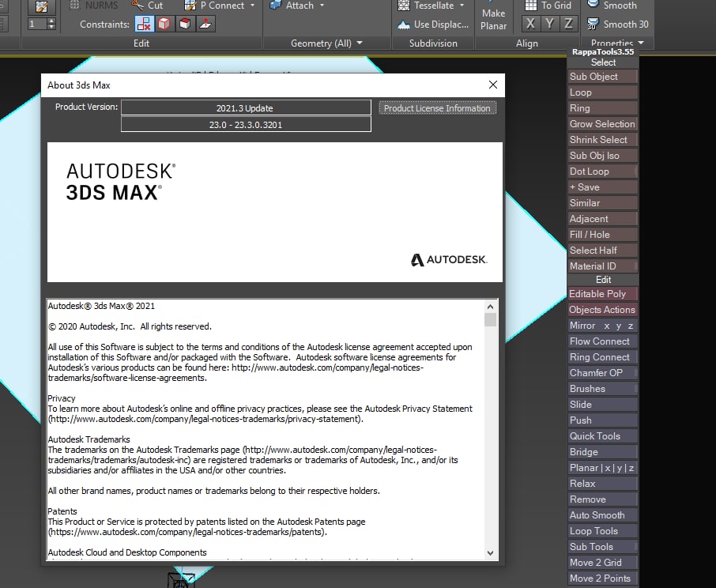
Task: Close the About 3ds Max dialog
Action: click(492, 85)
